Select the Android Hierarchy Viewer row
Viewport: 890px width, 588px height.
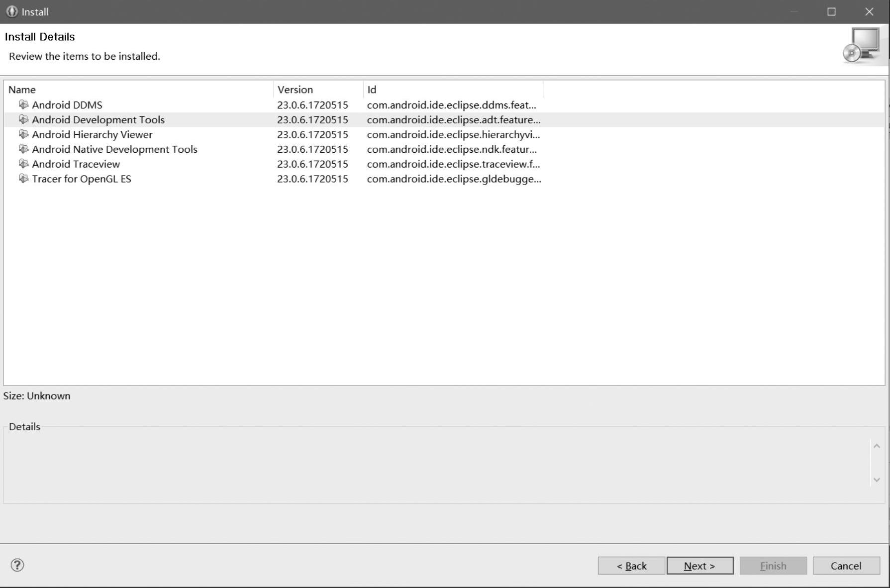pos(444,134)
